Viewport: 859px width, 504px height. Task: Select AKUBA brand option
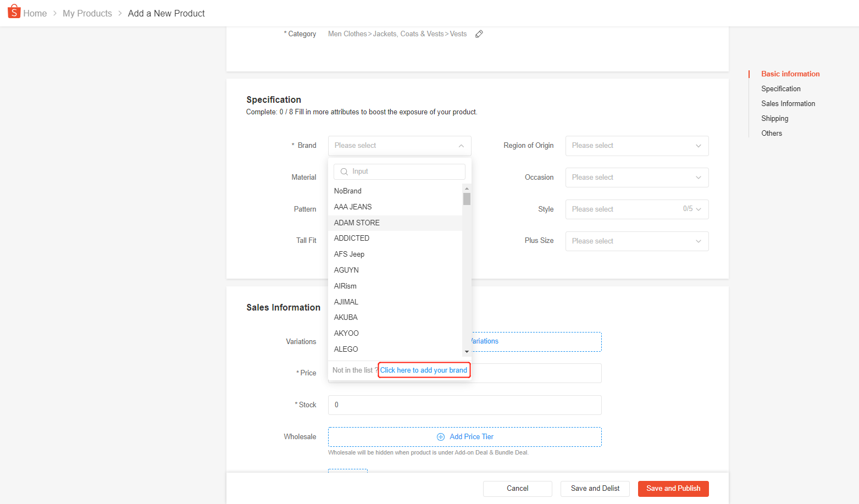[395, 317]
